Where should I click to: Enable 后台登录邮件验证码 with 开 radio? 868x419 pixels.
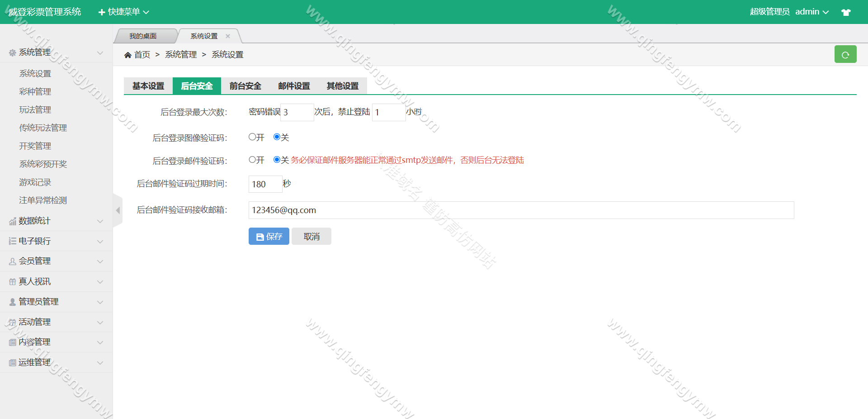pos(252,160)
